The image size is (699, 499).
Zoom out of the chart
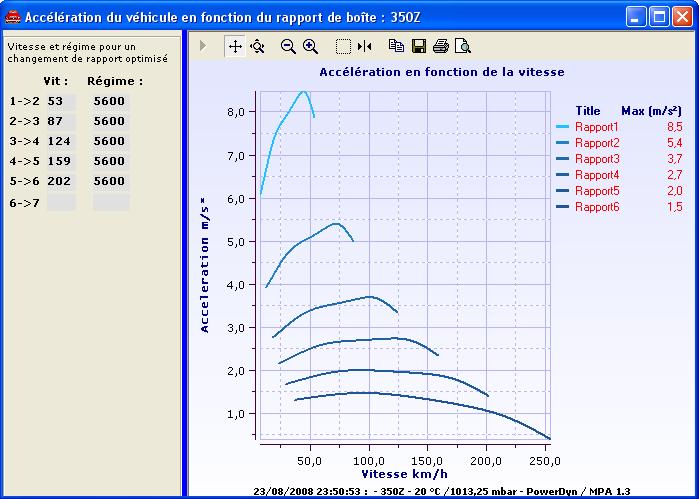[x=288, y=46]
